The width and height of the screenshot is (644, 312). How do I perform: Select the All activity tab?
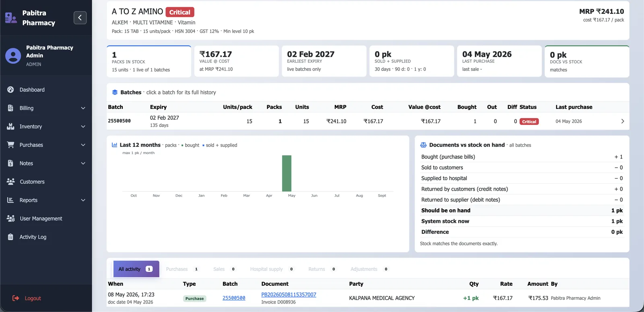(x=136, y=269)
